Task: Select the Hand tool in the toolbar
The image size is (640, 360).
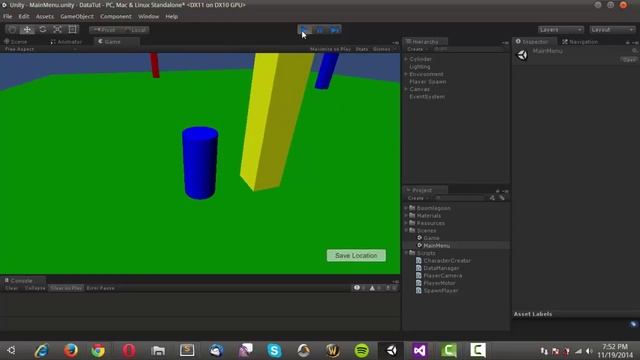Action: pos(12,29)
